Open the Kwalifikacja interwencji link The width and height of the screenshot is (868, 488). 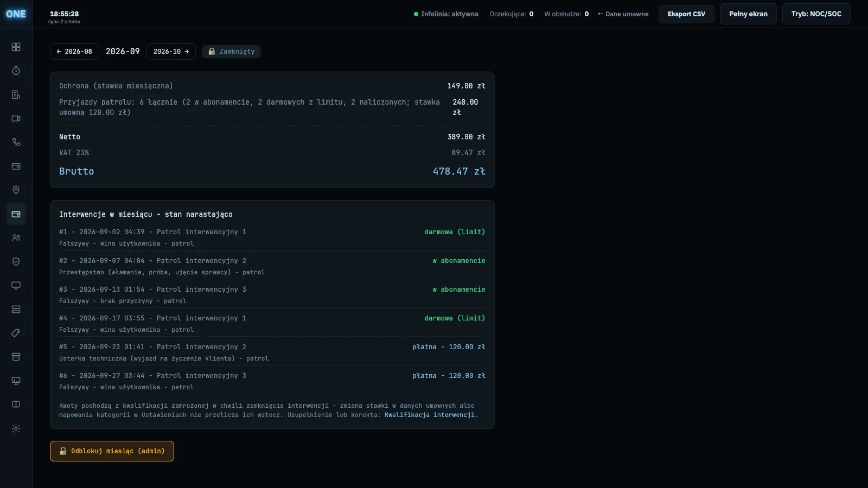430,415
